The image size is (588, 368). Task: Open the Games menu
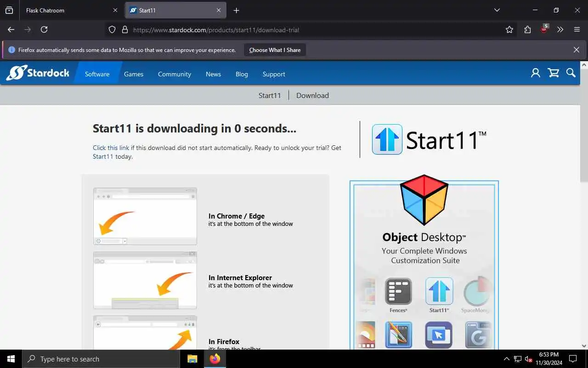click(134, 74)
